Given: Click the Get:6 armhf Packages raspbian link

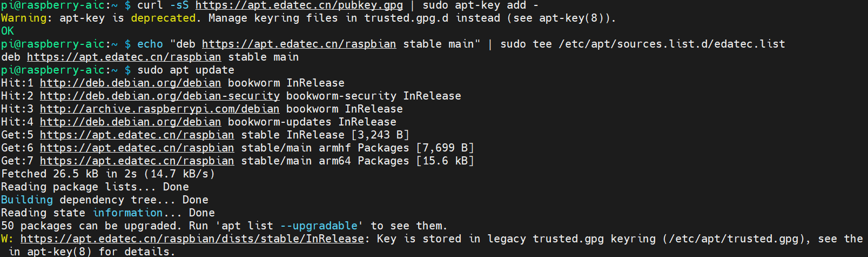Looking at the screenshot, I should (137, 148).
